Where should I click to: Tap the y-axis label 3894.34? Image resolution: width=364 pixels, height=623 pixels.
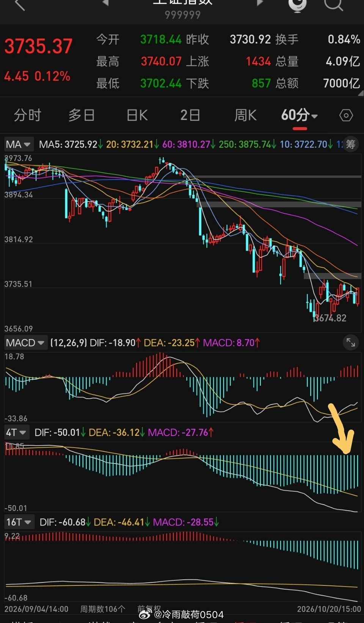point(19,195)
